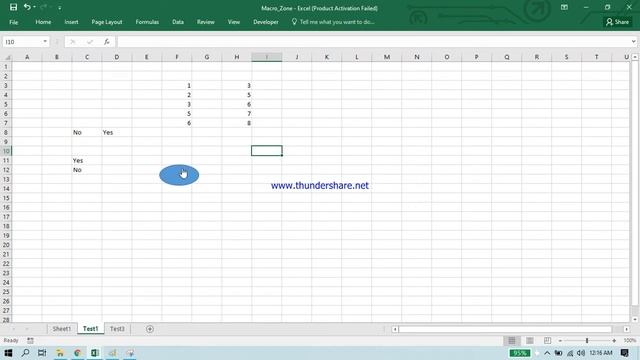Screen dimensions: 640x360
Task: Click cell H5 containing 6
Action: [237, 104]
